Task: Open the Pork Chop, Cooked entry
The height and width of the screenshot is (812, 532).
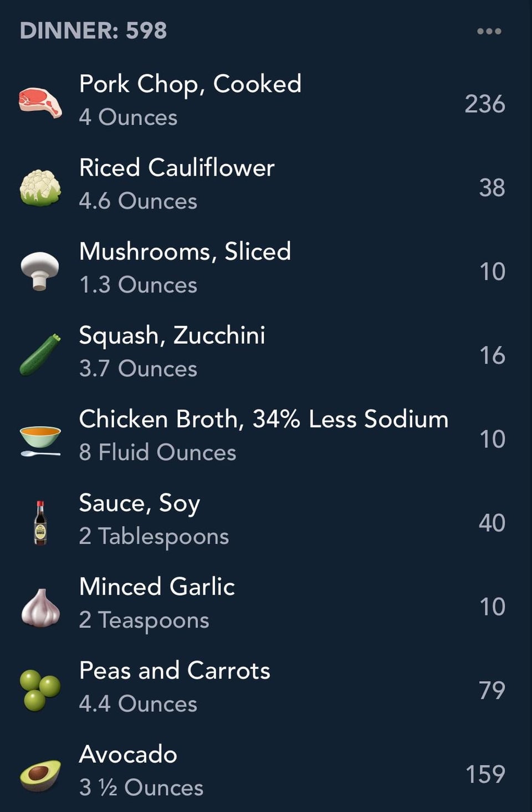Action: (190, 84)
